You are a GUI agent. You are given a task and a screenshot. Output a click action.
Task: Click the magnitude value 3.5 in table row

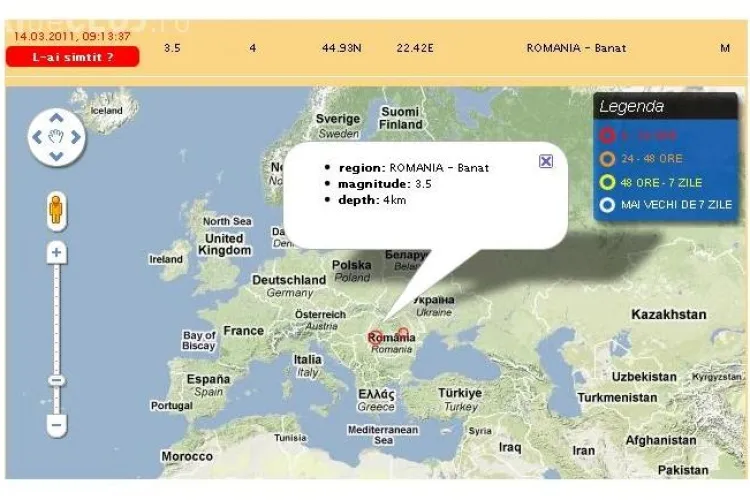(172, 48)
